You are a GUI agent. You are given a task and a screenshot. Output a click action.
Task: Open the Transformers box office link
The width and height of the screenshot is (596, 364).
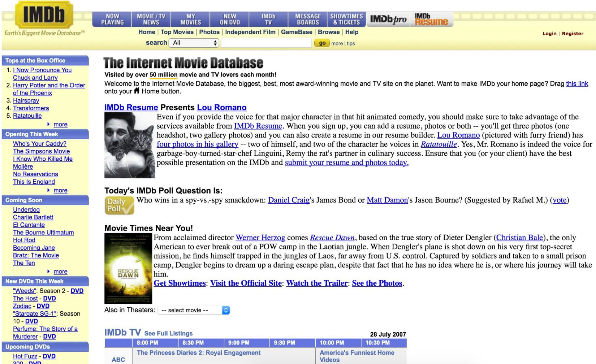click(31, 108)
